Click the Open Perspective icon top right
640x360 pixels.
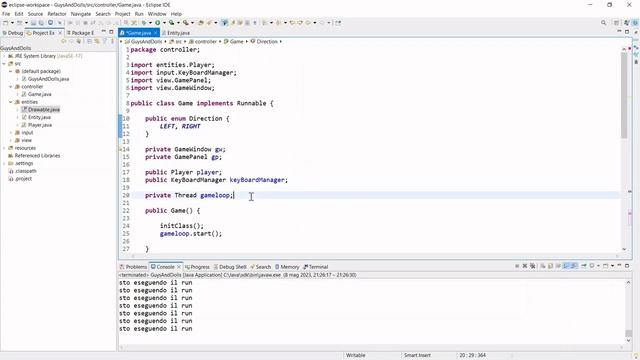tap(616, 23)
